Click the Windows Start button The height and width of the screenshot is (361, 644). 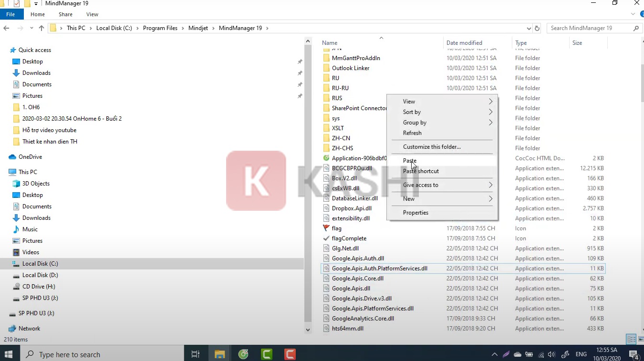point(9,354)
